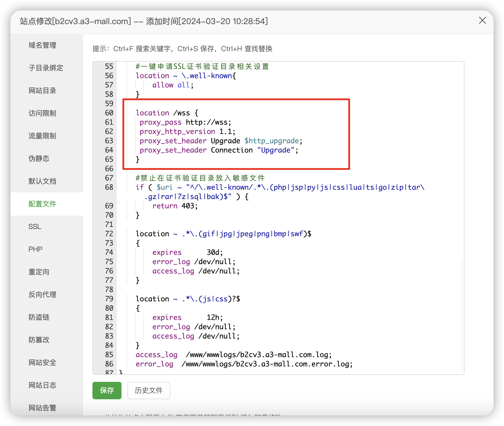Click 'proxy_http_version 1.1;' line
The width and height of the screenshot is (504, 426).
click(187, 131)
